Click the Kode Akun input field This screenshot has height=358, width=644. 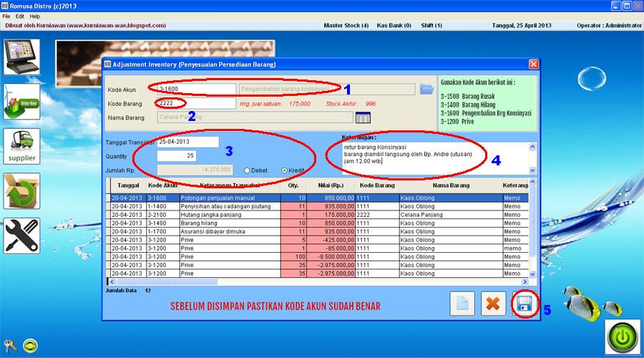click(196, 89)
